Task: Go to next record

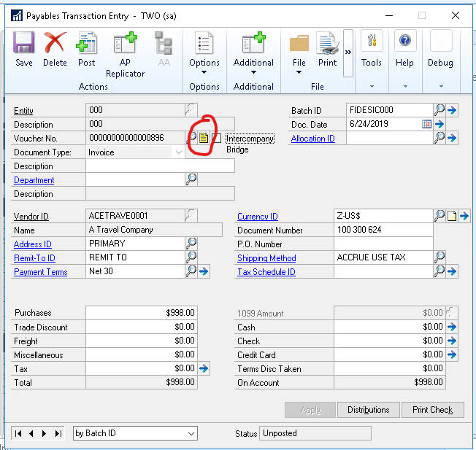Action: (45, 434)
